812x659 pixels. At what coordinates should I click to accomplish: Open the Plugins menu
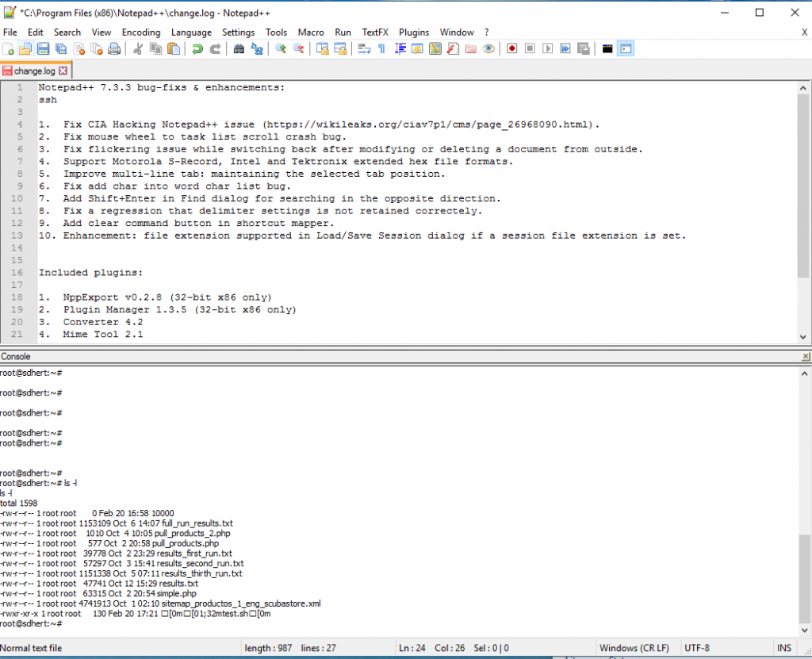(x=413, y=33)
